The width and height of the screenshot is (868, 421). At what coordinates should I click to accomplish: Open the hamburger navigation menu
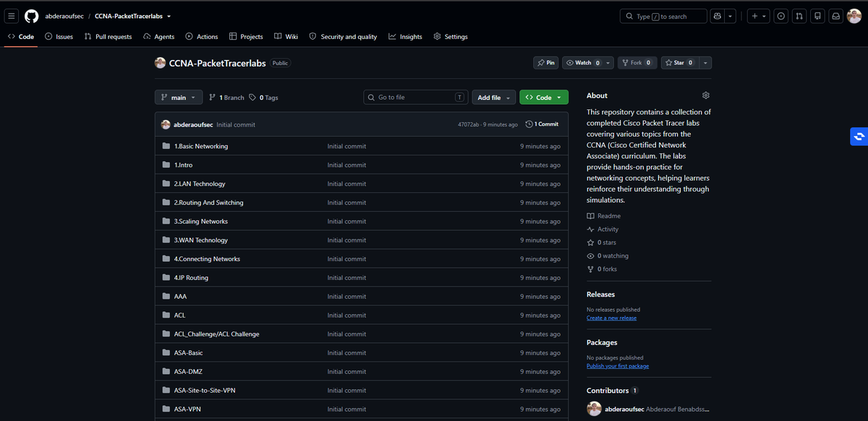(x=12, y=16)
